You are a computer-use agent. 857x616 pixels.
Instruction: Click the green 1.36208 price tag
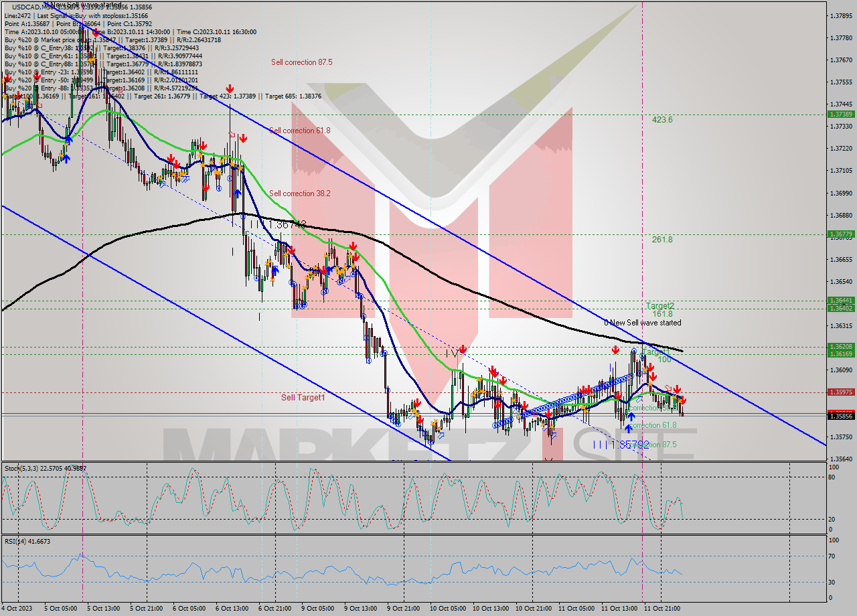(x=841, y=347)
